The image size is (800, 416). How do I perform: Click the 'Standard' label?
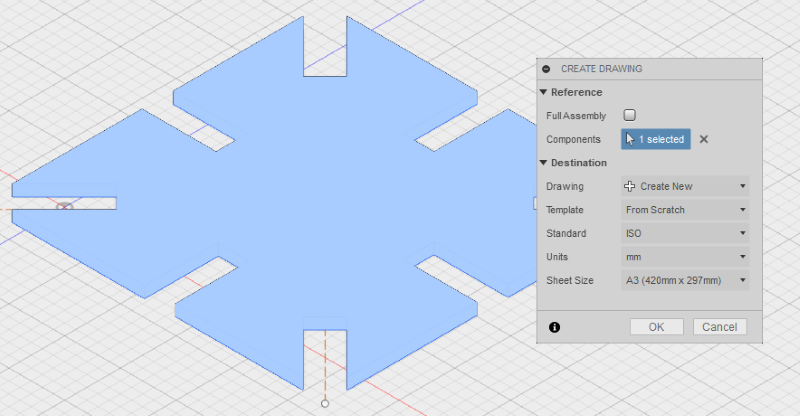tap(566, 233)
